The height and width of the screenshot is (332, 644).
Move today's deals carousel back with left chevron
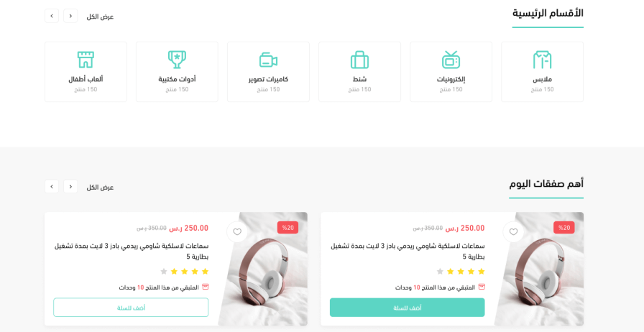coord(70,187)
